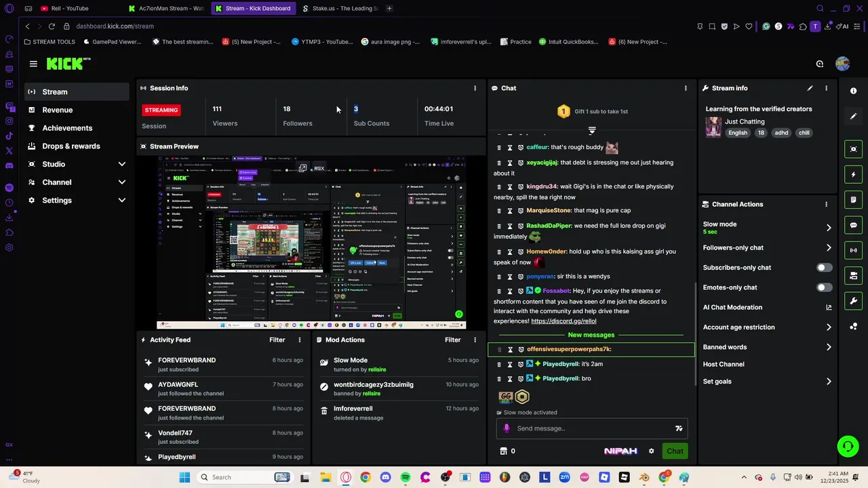Open Account age restriction chevron
The width and height of the screenshot is (868, 488).
pyautogui.click(x=829, y=327)
